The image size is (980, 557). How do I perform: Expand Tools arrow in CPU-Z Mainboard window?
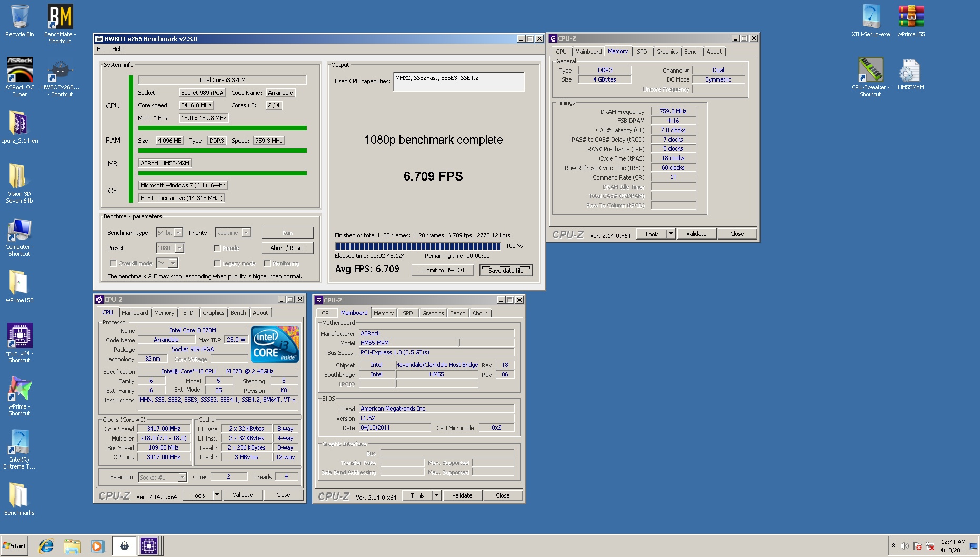point(436,495)
